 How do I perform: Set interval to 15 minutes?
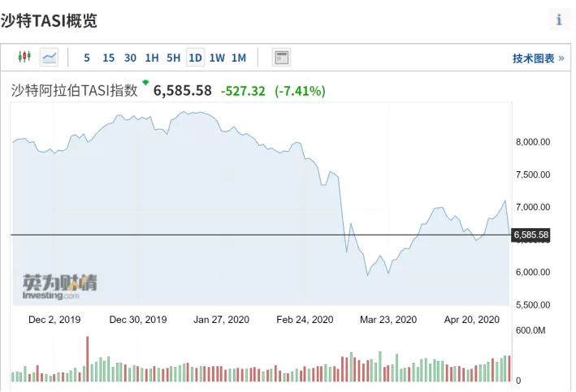108,58
